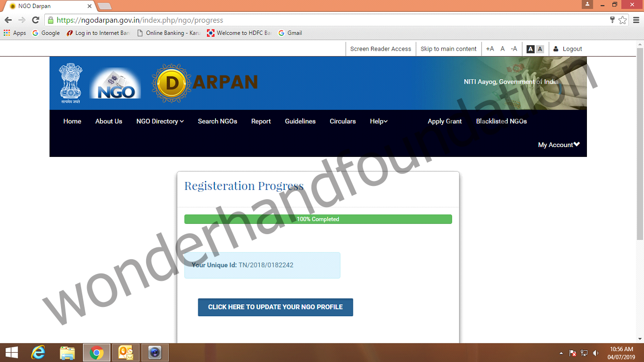The image size is (644, 362).
Task: Expand the Help dropdown menu
Action: [x=378, y=121]
